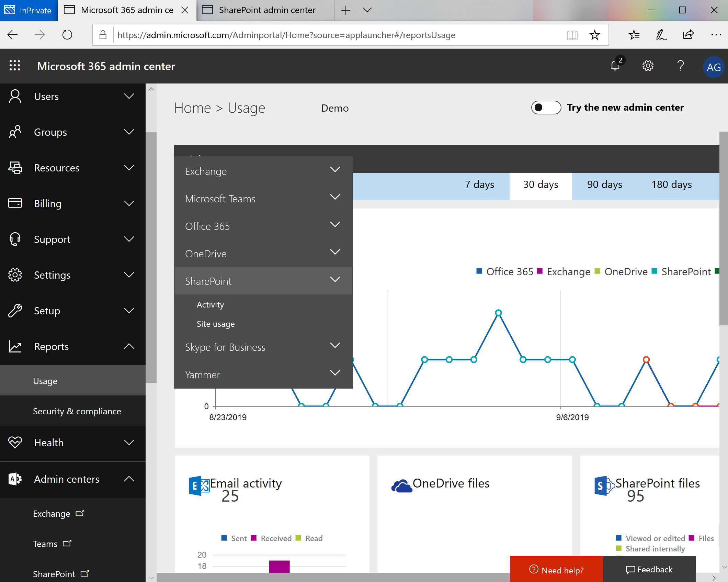Screen dimensions: 728x582
Task: Click the Exchange icon on Email activity card
Action: click(199, 486)
